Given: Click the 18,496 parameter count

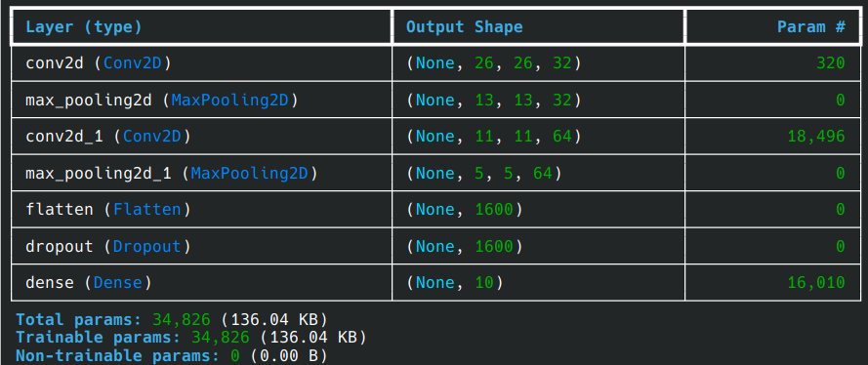Looking at the screenshot, I should 816,137.
